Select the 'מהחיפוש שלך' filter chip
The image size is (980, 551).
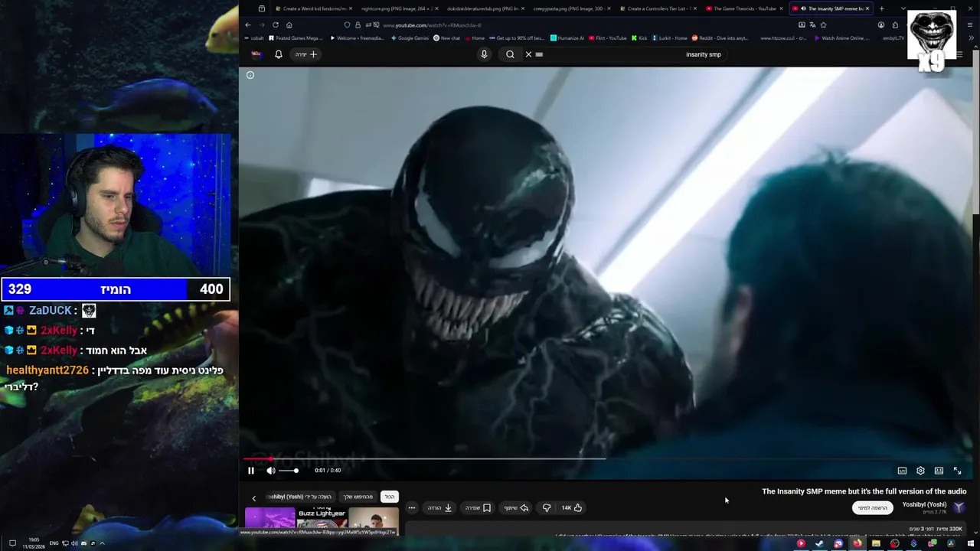click(x=358, y=497)
